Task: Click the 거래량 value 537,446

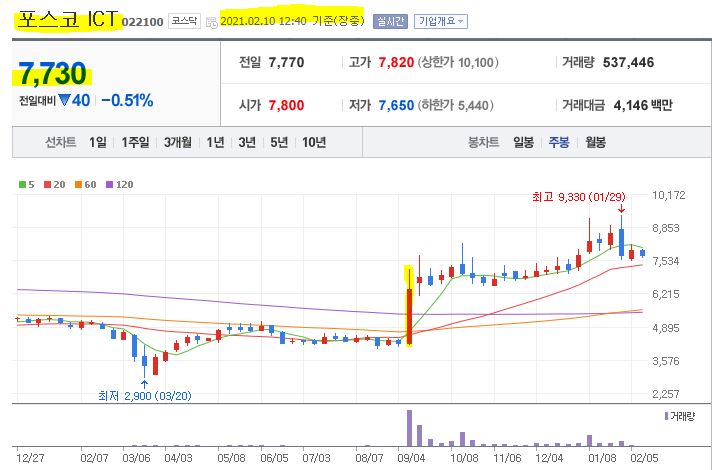Action: coord(628,62)
